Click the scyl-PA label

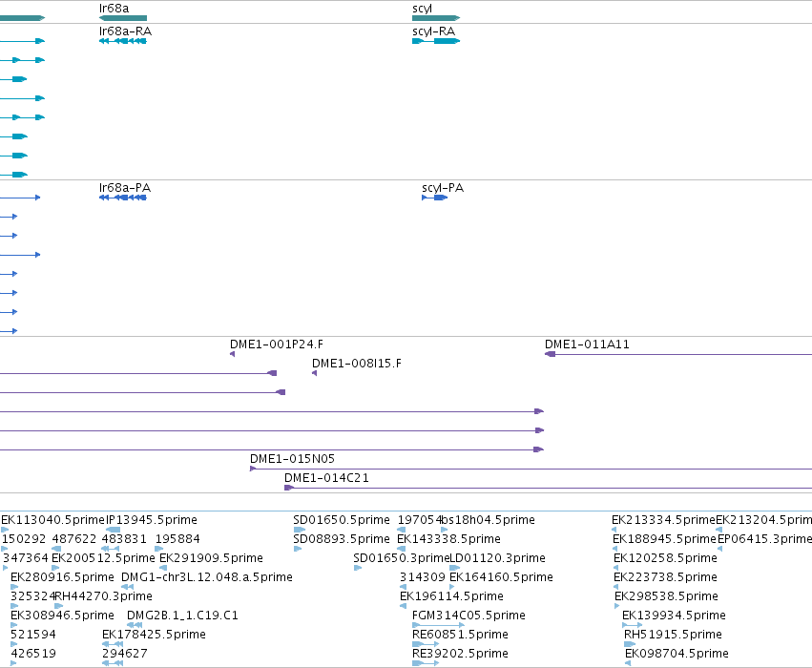pyautogui.click(x=443, y=187)
